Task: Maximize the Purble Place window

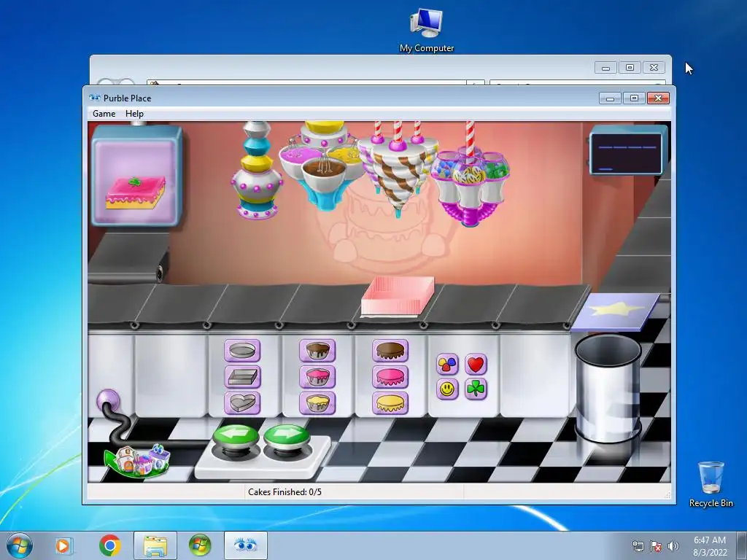Action: 634,98
